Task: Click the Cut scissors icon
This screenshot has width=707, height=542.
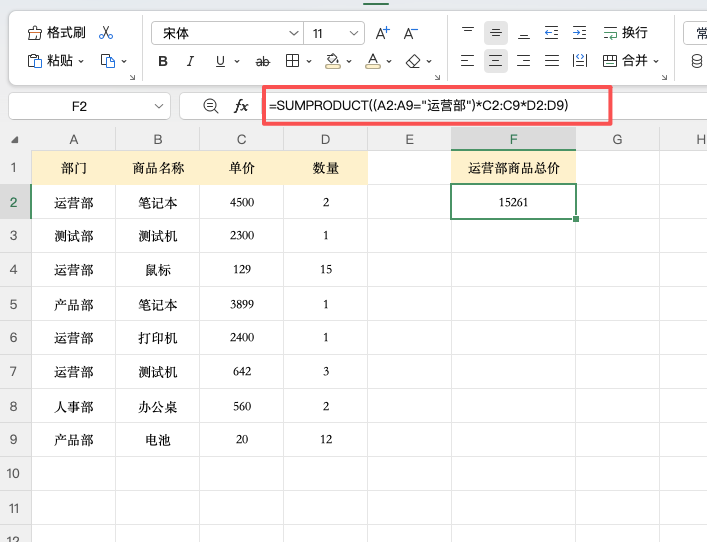Action: click(106, 32)
